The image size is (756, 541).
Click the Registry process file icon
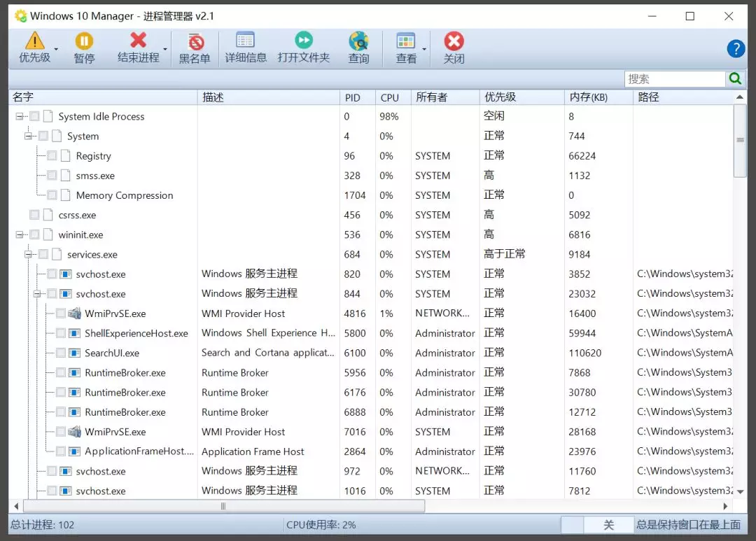66,156
